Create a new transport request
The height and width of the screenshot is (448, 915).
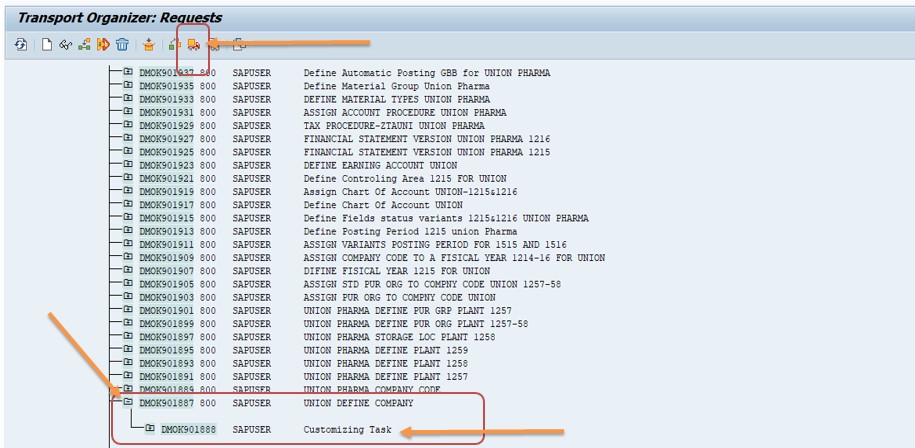tap(46, 44)
